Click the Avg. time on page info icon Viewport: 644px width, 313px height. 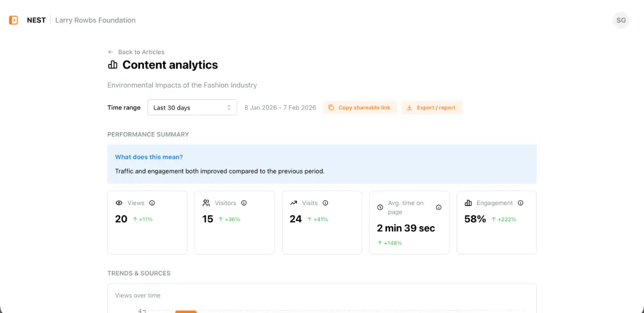coord(438,207)
